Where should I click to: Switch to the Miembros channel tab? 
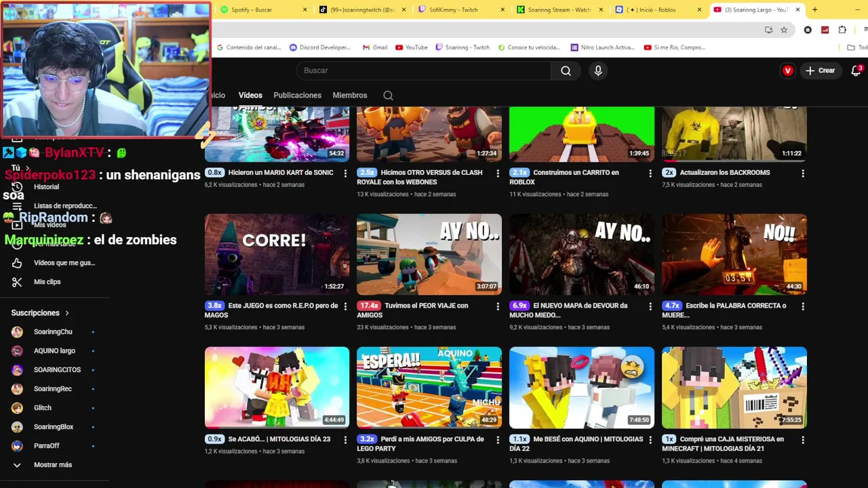[349, 96]
